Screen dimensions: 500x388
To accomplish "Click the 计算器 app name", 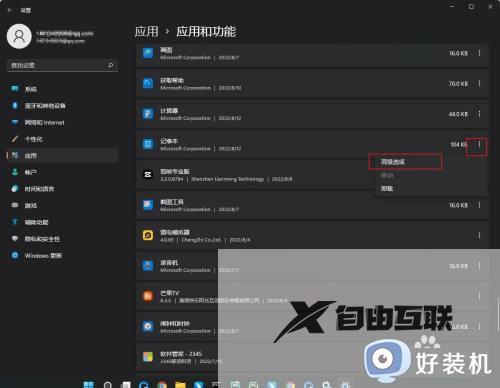I will click(169, 111).
